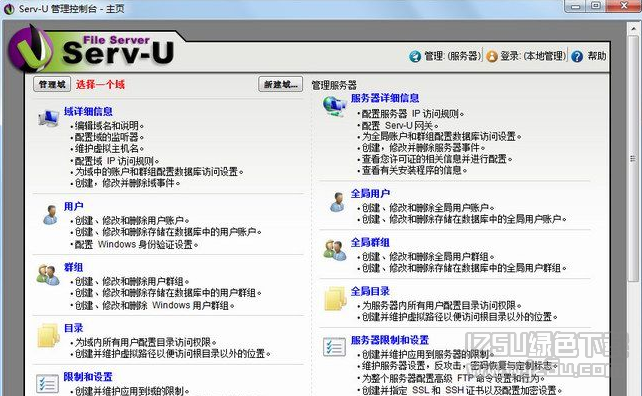Click the user icon beside 全局用户

pyautogui.click(x=337, y=201)
